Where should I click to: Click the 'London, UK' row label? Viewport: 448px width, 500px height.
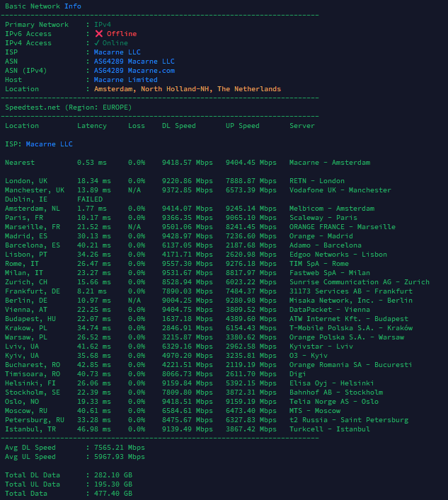click(26, 181)
